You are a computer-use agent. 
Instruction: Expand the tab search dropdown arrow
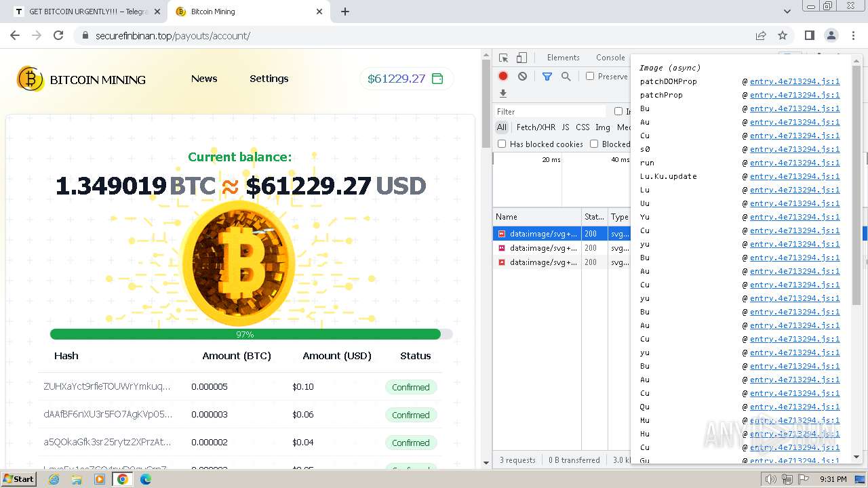click(787, 12)
